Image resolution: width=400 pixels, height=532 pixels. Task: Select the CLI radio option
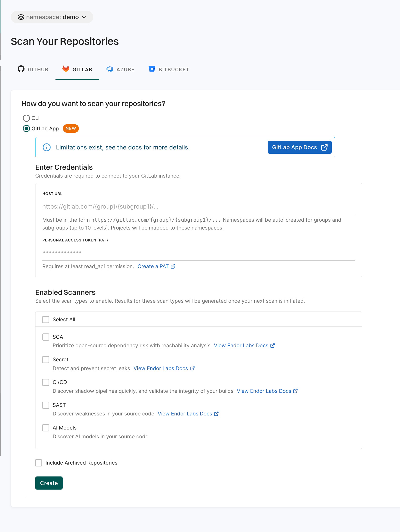tap(26, 118)
